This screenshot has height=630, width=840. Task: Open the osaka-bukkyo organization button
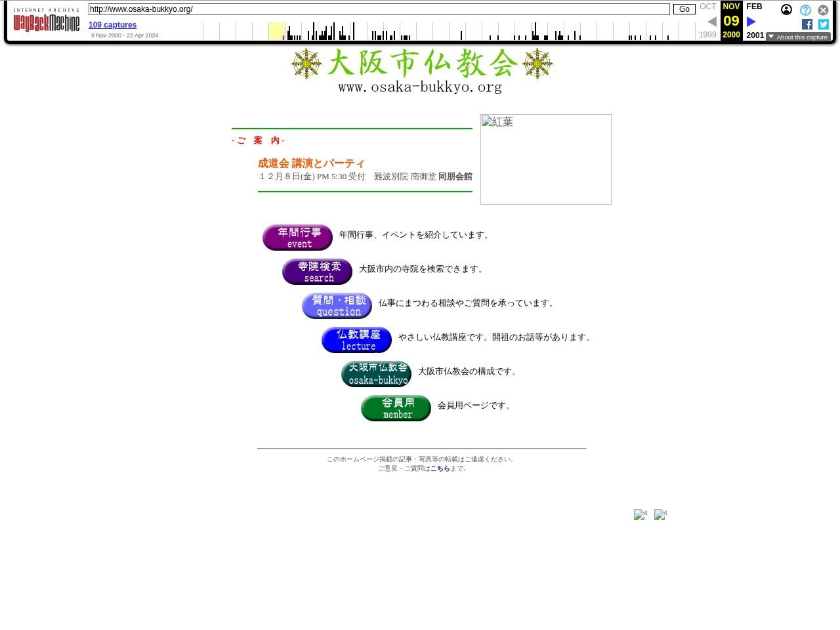377,374
